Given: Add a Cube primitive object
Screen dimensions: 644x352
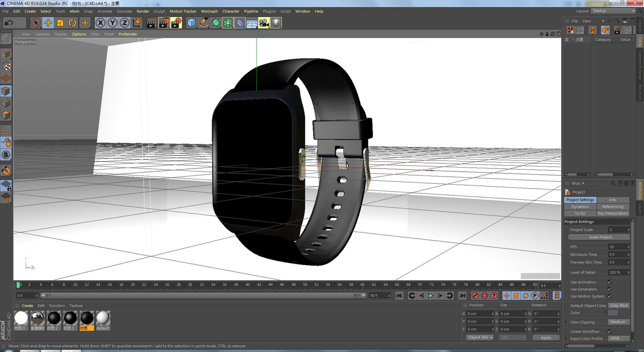Looking at the screenshot, I should coord(192,23).
